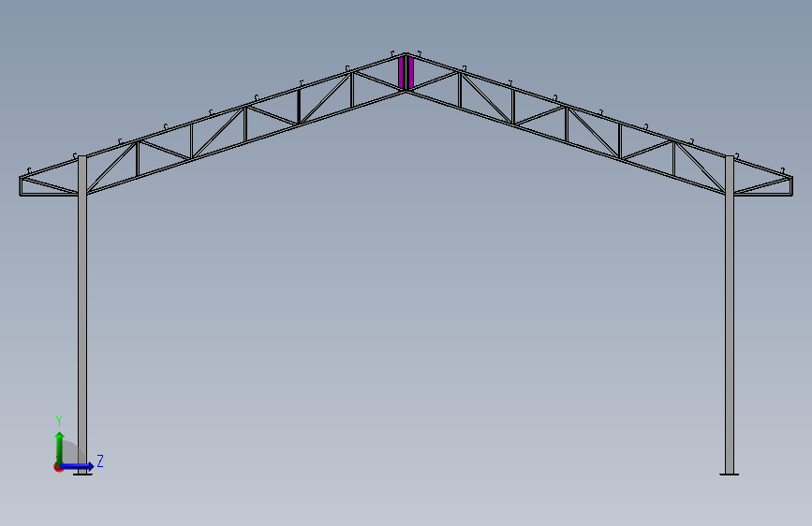Select the magenta ridge plate at the truss apex
Viewport: 812px width, 526px height.
pos(406,72)
